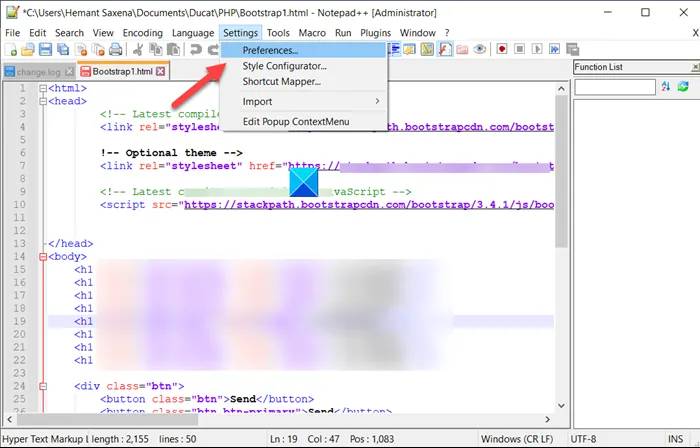
Task: Start macro recording with the red dot
Action: coord(502,49)
